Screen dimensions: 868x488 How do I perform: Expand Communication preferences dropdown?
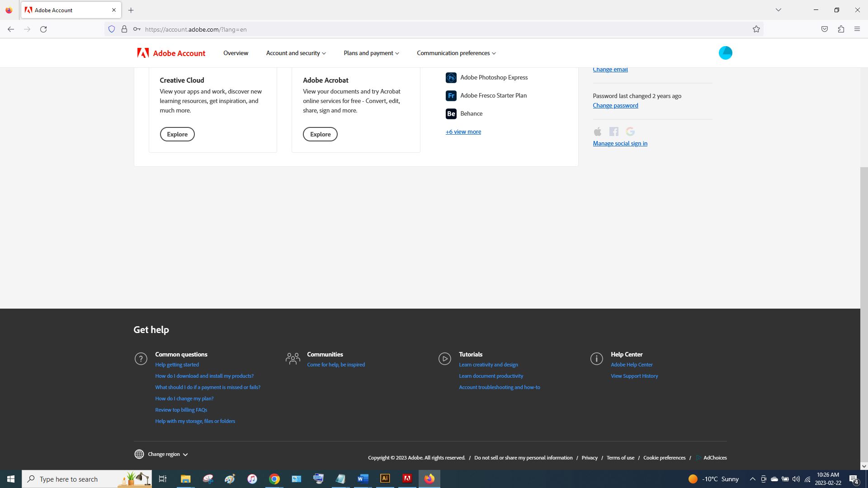456,53
